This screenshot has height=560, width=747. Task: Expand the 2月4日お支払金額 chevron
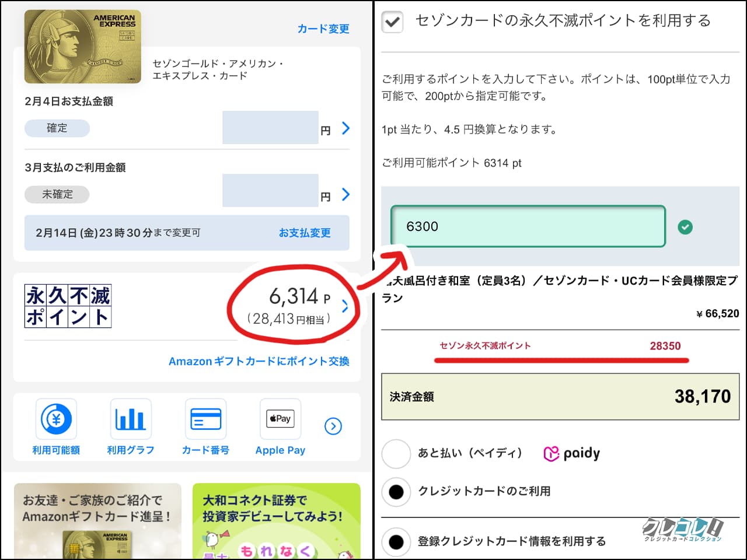(345, 128)
